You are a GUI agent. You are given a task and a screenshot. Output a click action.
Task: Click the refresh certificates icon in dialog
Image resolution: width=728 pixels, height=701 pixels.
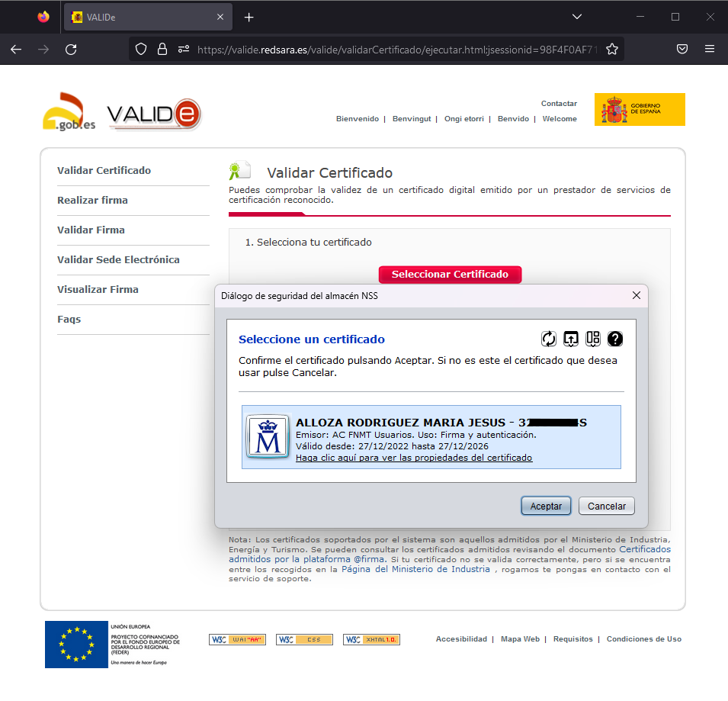coord(549,339)
